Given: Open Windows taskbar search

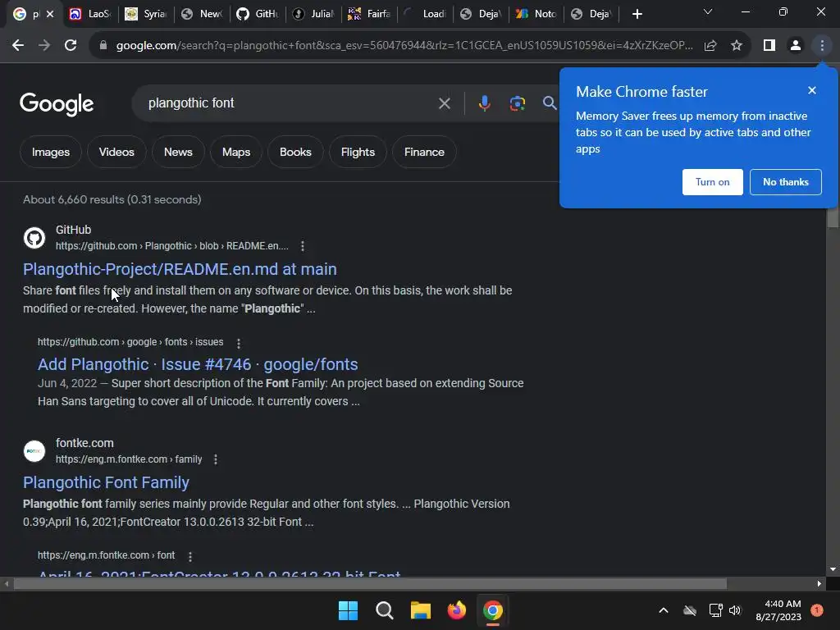Looking at the screenshot, I should 384,610.
